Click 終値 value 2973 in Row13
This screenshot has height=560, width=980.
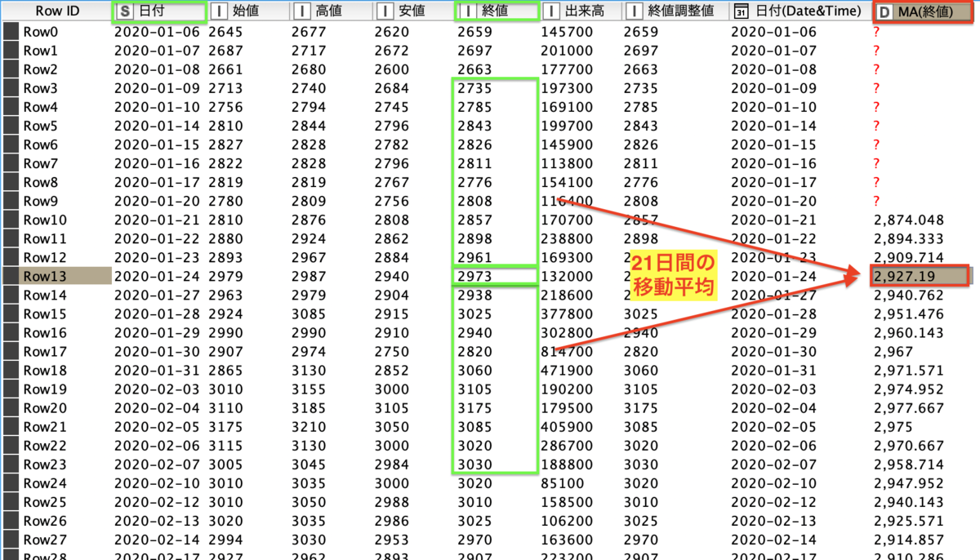(x=475, y=276)
